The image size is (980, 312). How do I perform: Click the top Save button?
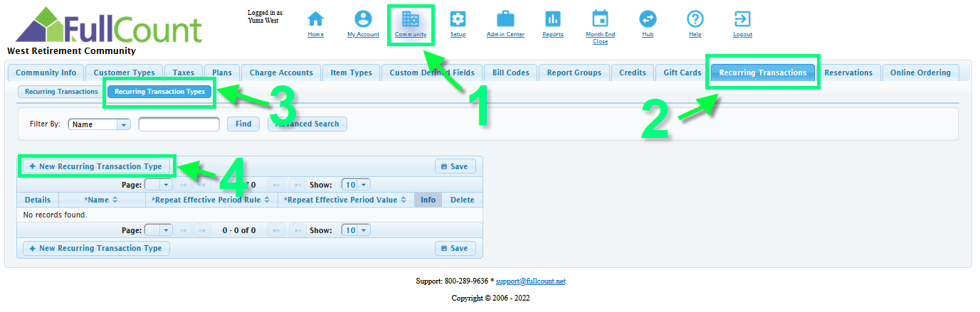pyautogui.click(x=455, y=166)
